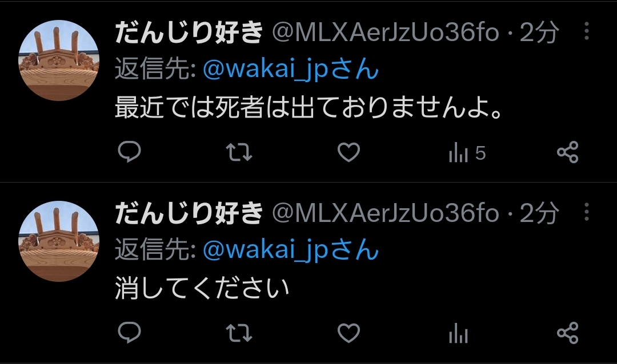Viewport: 617px width, 364px height.
Task: Share the 消してください tweet
Action: [x=568, y=333]
